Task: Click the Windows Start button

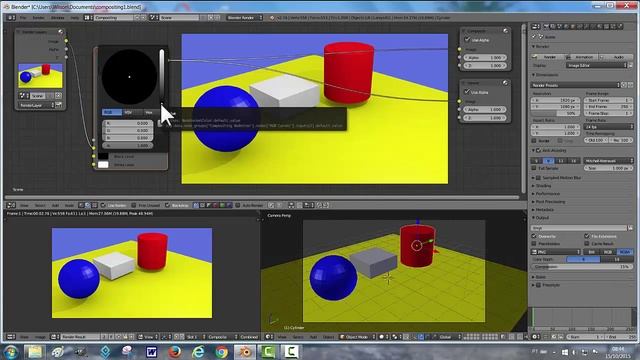Action: [x=11, y=351]
